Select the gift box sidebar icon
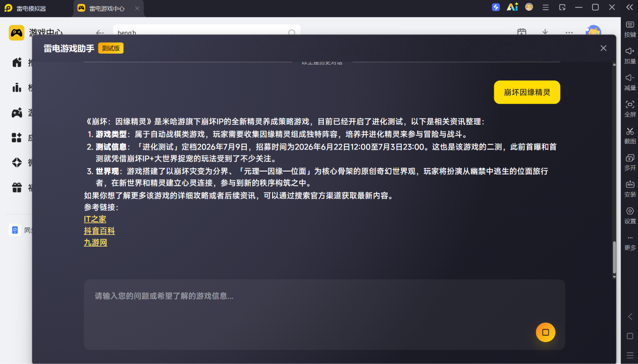This screenshot has width=638, height=364. (17, 187)
